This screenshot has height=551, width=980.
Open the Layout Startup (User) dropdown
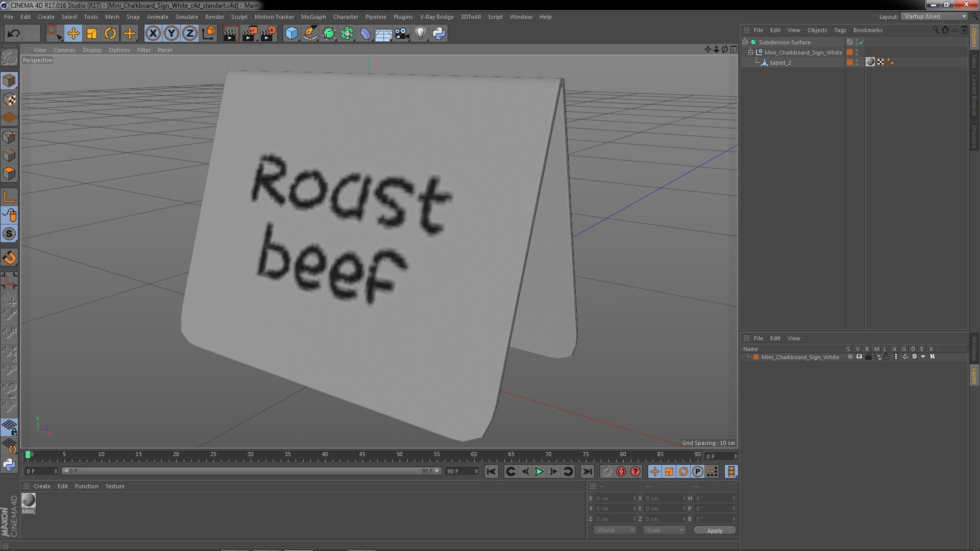click(935, 16)
